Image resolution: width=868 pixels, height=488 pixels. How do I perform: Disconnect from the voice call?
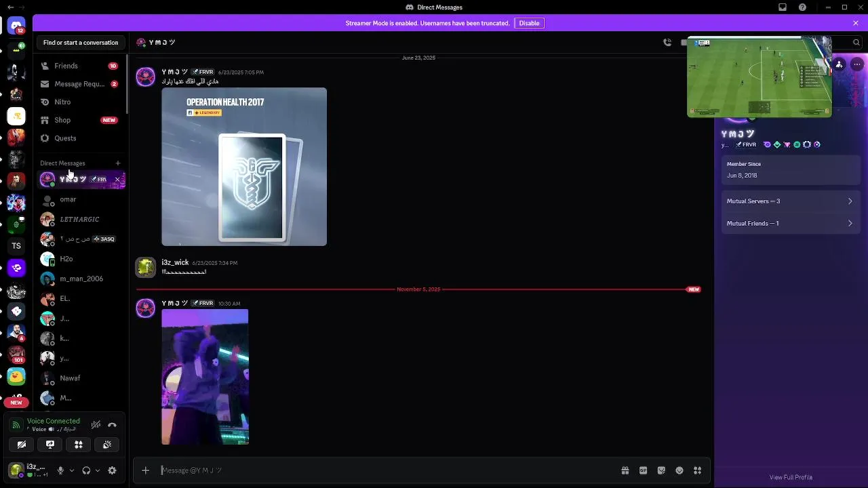pos(112,425)
